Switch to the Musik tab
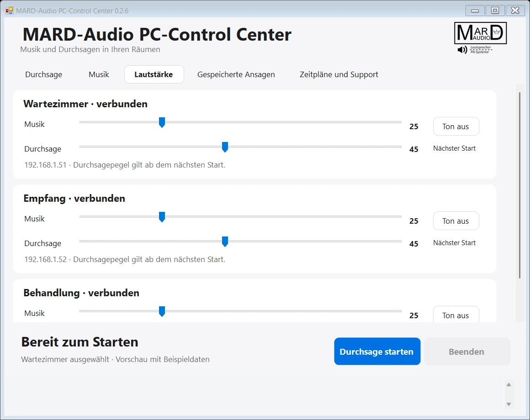 [99, 74]
